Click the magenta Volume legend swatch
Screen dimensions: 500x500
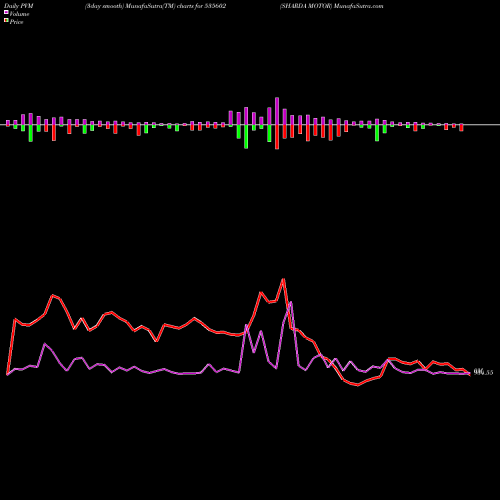(x=6, y=12)
